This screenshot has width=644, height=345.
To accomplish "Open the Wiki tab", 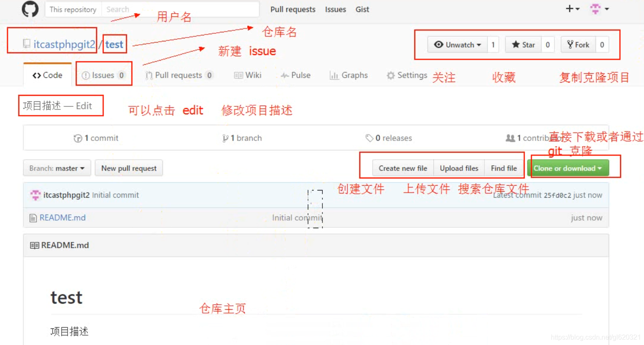I will click(x=248, y=75).
